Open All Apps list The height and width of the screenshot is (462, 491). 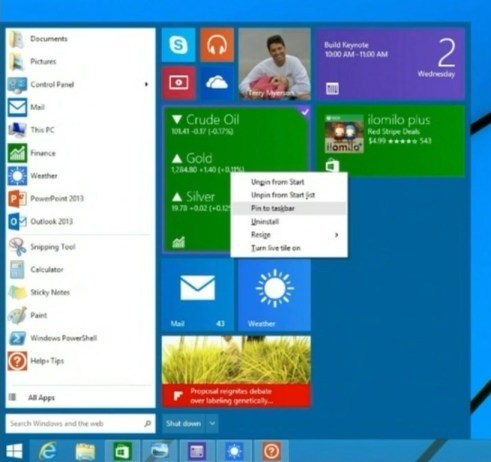click(x=80, y=398)
